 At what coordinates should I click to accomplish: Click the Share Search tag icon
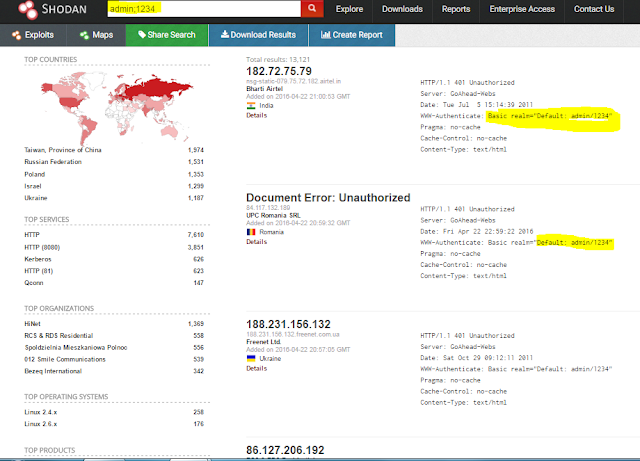pyautogui.click(x=142, y=35)
